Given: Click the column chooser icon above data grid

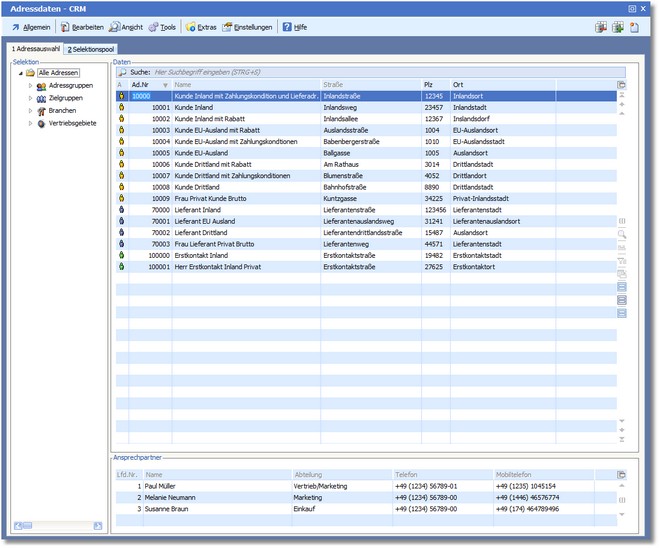Looking at the screenshot, I should [x=622, y=85].
